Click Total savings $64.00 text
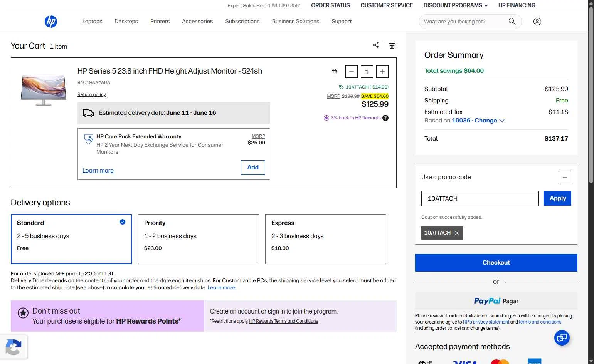594x364 pixels. [454, 71]
